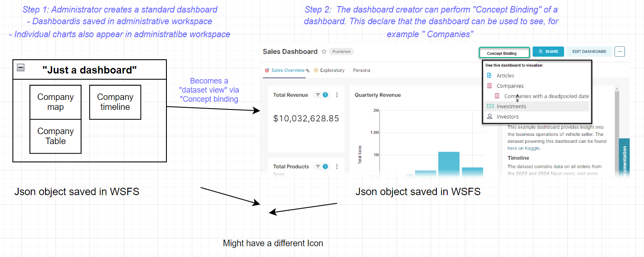Select Investments from the binding list
This screenshot has width=644, height=257.
511,106
